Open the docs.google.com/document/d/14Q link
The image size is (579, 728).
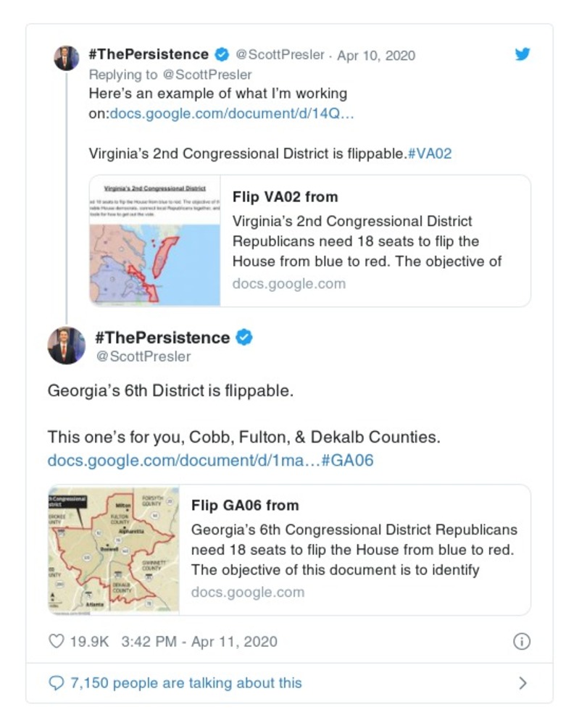231,113
